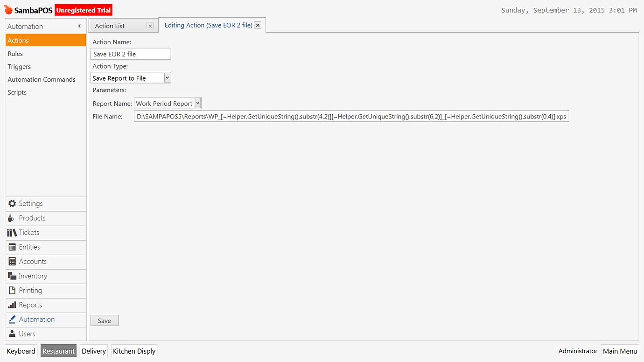Click the Entities grid icon

pyautogui.click(x=11, y=247)
